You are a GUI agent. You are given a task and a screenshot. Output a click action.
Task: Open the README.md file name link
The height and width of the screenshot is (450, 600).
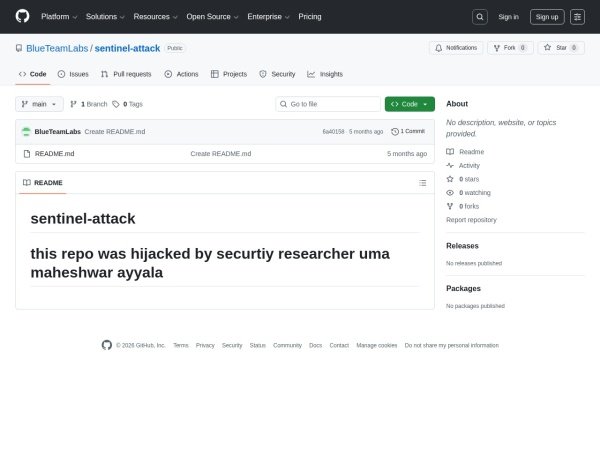[55, 154]
